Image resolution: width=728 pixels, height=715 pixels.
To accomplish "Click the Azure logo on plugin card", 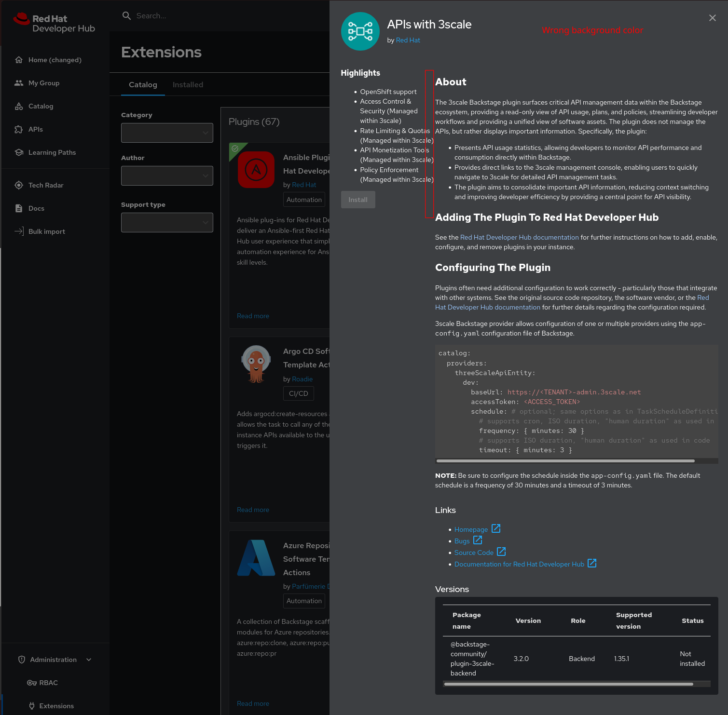I will 256,558.
